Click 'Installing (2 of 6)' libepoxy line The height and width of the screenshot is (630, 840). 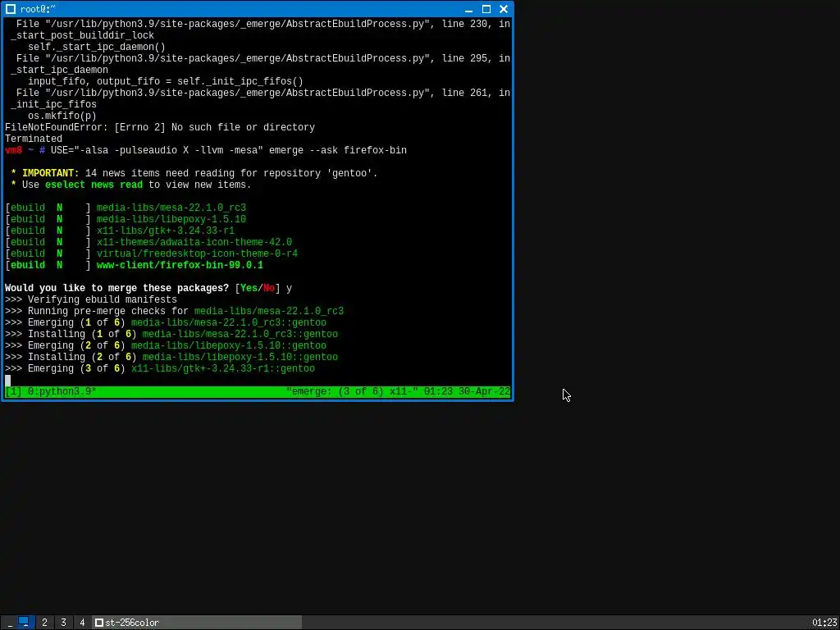[x=171, y=358]
